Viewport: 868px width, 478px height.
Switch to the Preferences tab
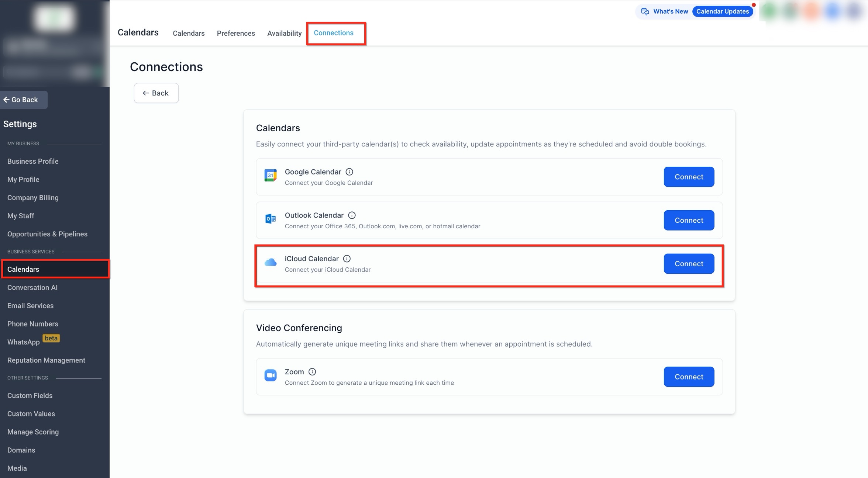coord(236,33)
